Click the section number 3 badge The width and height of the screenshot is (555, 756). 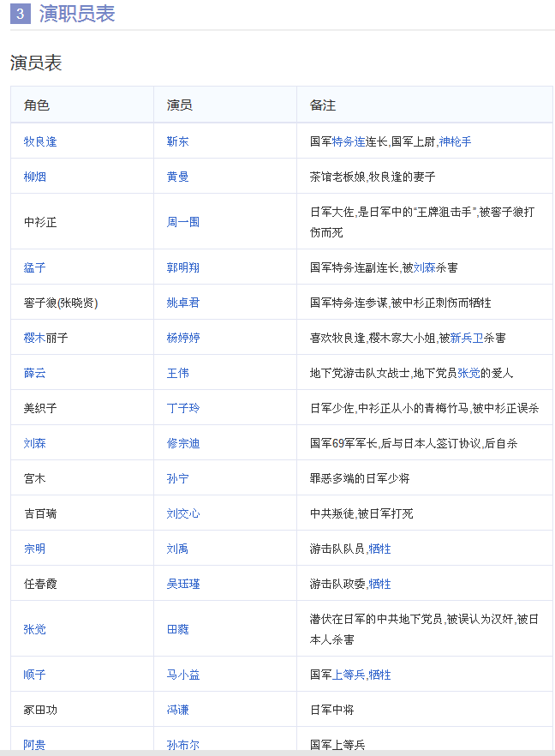pos(21,14)
